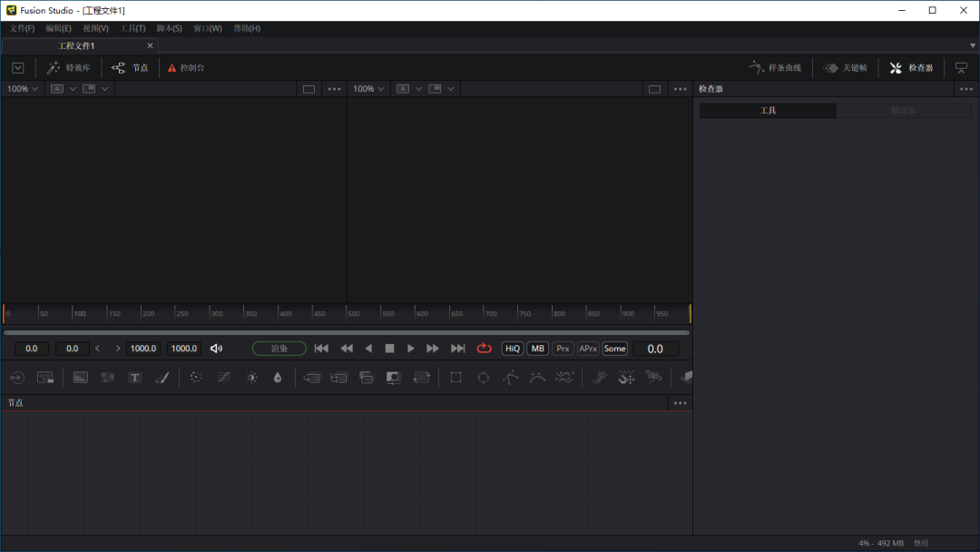Expand the tab list arrow at far right

pos(973,45)
